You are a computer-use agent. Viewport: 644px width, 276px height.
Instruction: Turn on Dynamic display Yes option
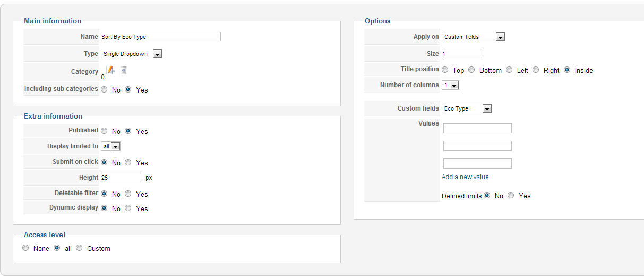click(x=128, y=208)
